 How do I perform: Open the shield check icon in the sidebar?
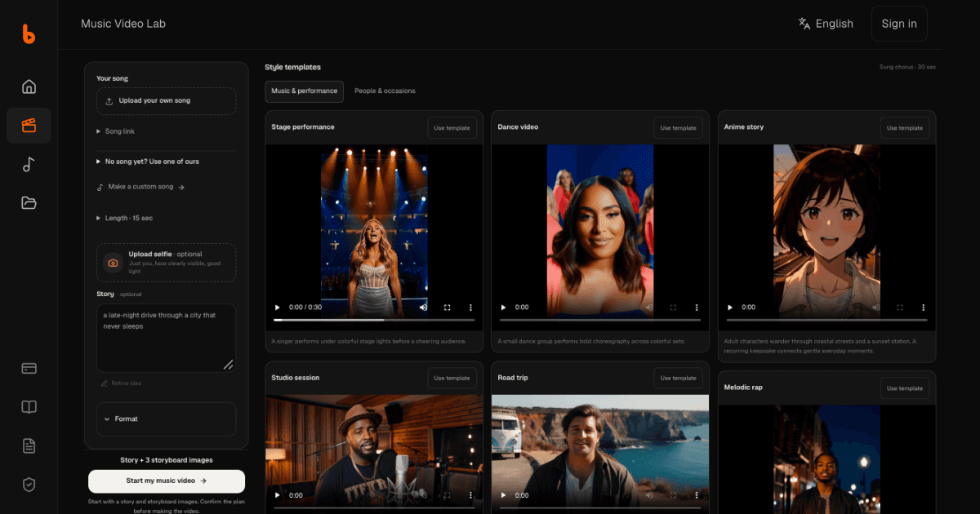29,485
